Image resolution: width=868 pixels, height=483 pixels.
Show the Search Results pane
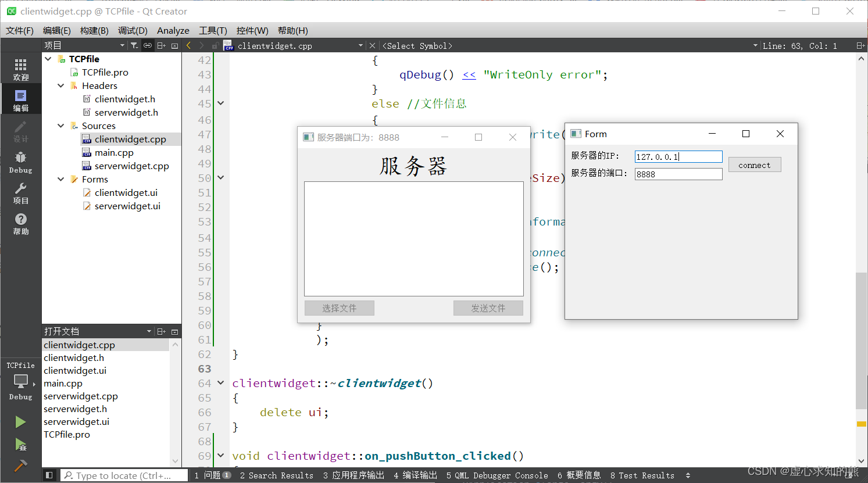tap(277, 475)
